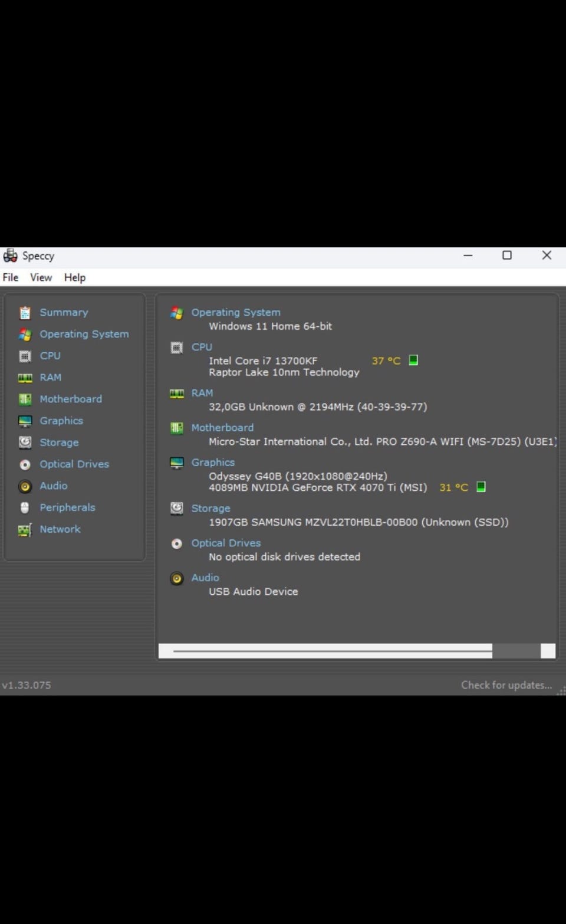Viewport: 566px width, 924px height.
Task: Click the Motherboard icon in sidebar
Action: click(25, 399)
